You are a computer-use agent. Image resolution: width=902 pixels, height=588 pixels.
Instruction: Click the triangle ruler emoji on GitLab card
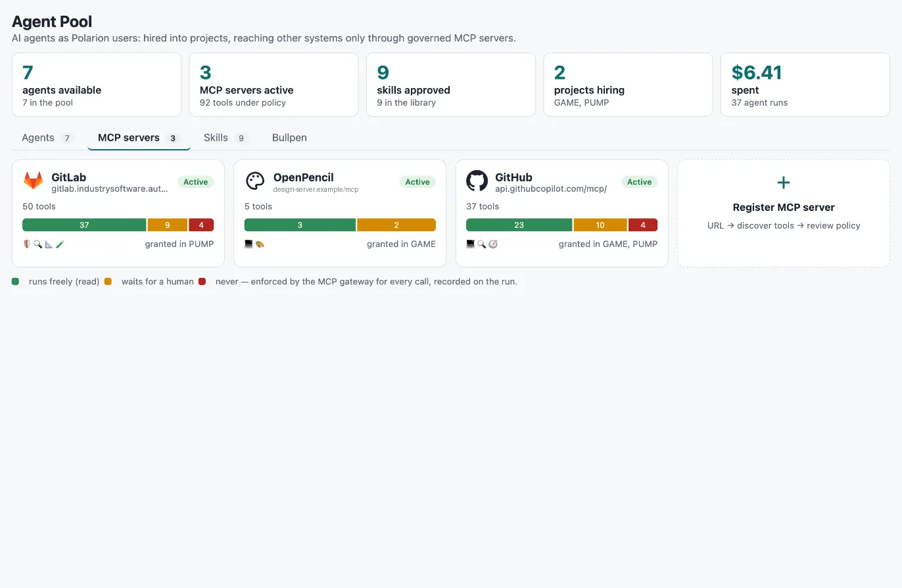click(x=49, y=244)
